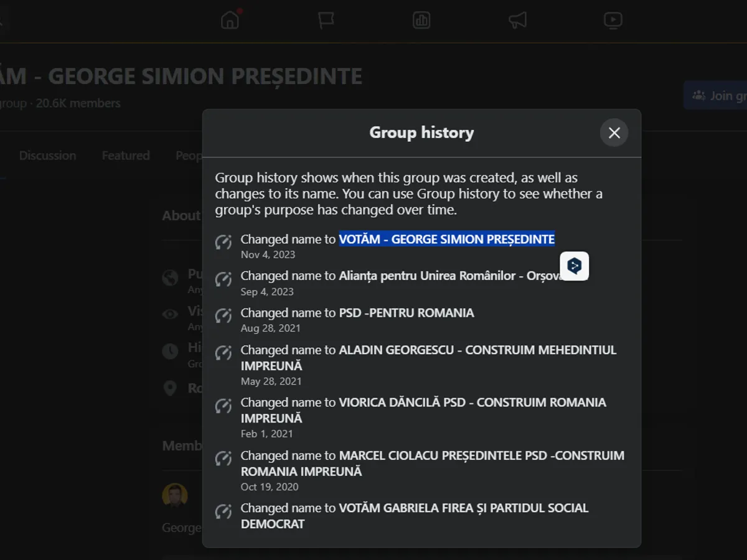Switch to the Discussion tab
The image size is (747, 560).
[x=47, y=156]
